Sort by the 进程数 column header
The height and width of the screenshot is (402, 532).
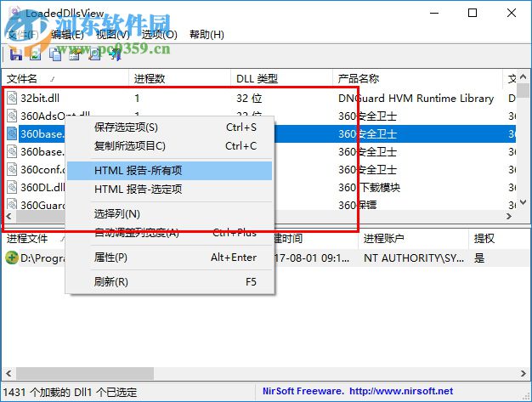pyautogui.click(x=180, y=79)
